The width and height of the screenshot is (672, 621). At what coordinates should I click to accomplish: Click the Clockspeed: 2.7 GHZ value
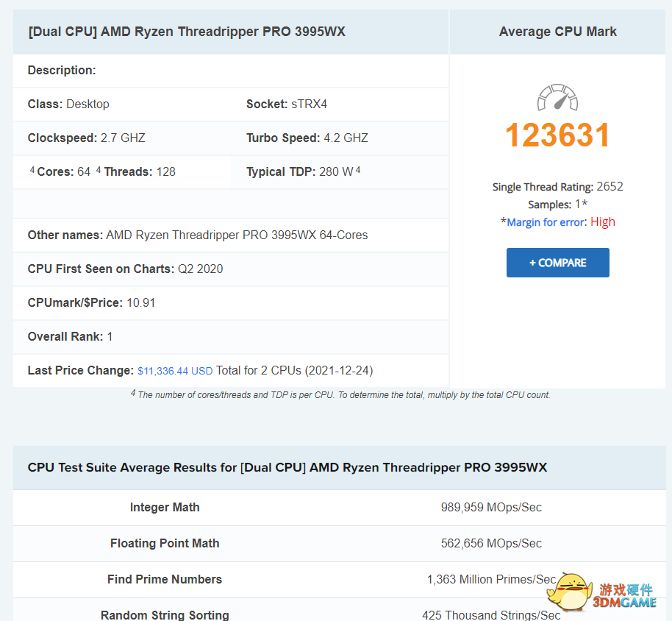87,138
